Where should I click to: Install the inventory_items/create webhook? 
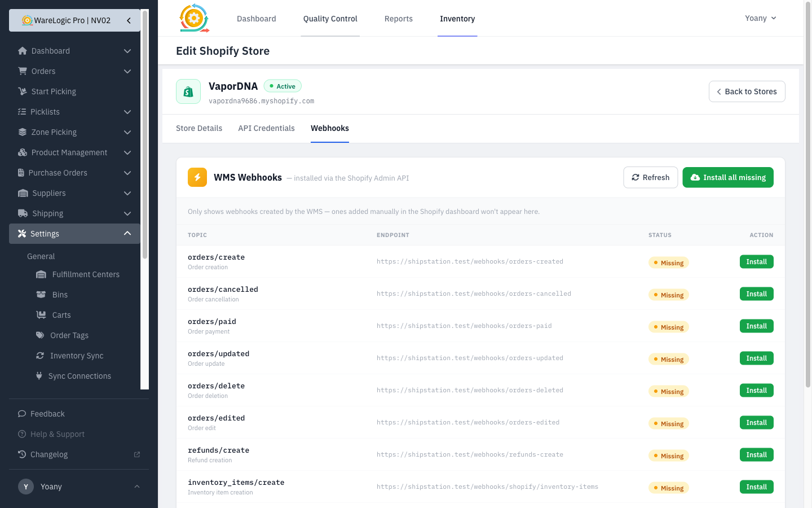(x=757, y=487)
